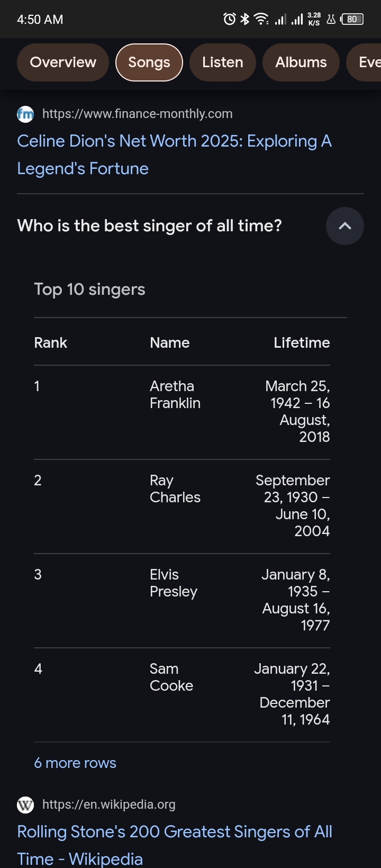The height and width of the screenshot is (868, 381).
Task: Open the Listen tab
Action: click(x=223, y=62)
